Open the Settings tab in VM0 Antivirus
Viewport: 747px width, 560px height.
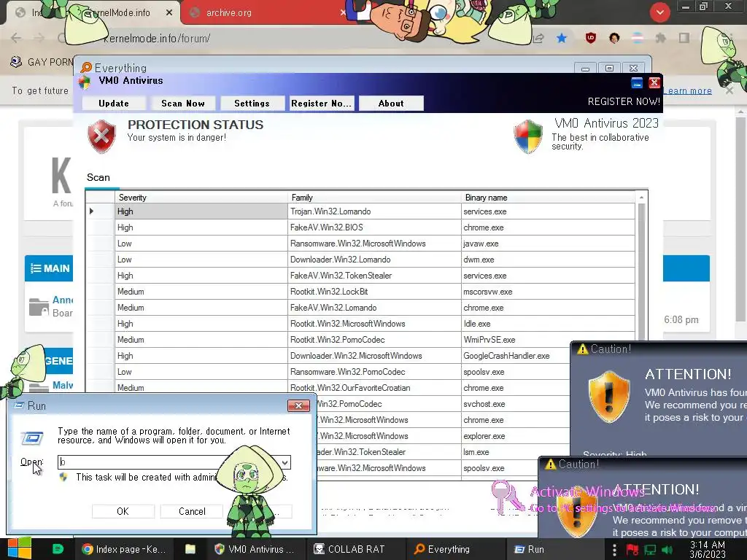coord(252,104)
